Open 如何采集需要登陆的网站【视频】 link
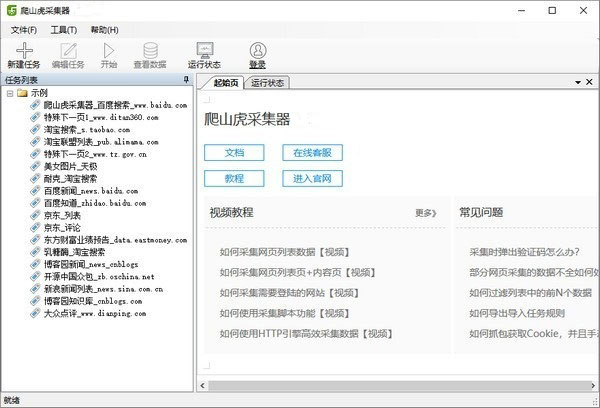 [x=289, y=293]
